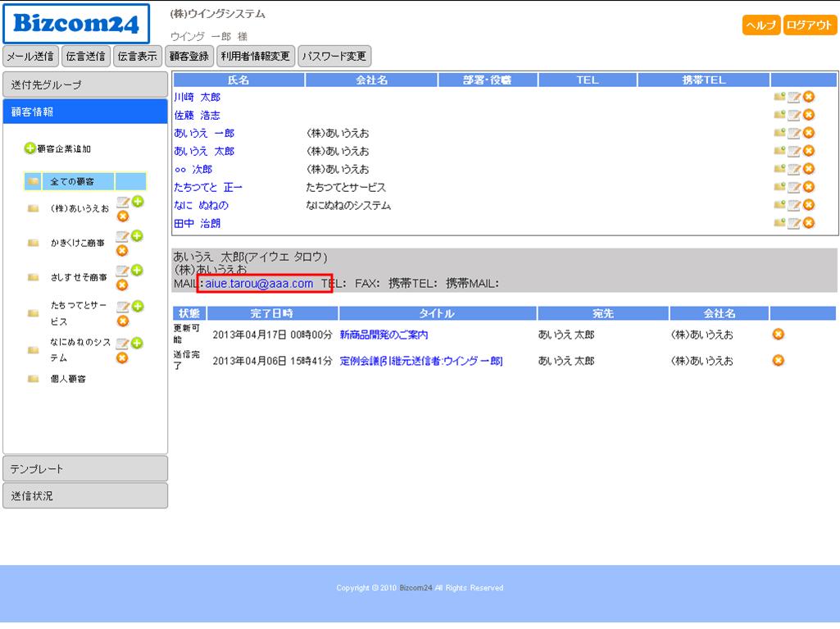Open the メール送信 menu
This screenshot has width=840, height=629.
tap(30, 57)
